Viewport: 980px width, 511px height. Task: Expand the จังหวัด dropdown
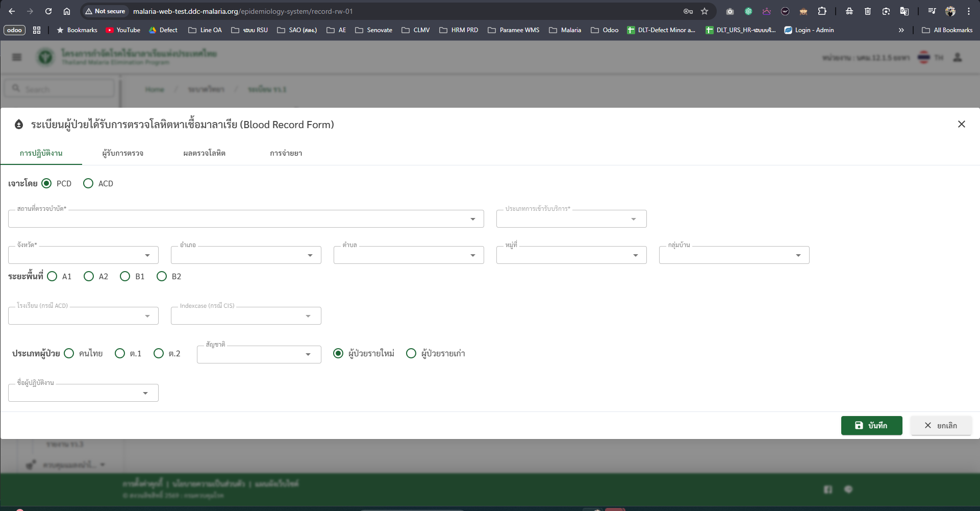(x=83, y=255)
